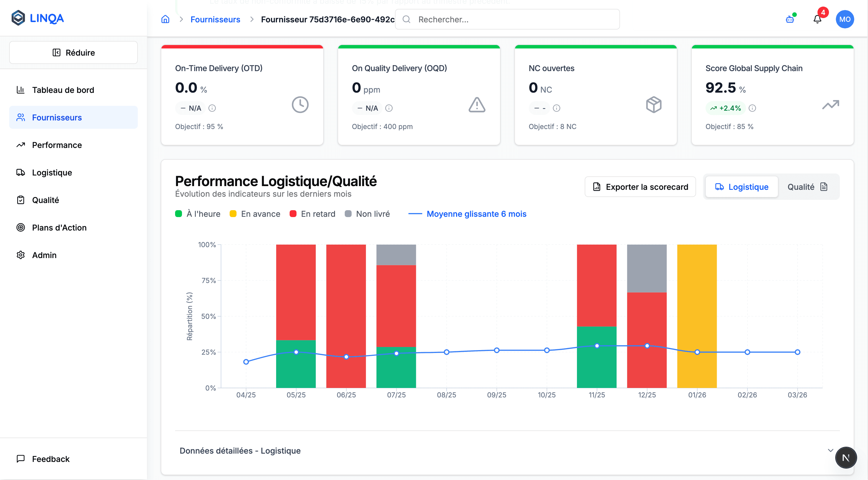Toggle the 'Non livré' legend item
The image size is (868, 480).
367,213
